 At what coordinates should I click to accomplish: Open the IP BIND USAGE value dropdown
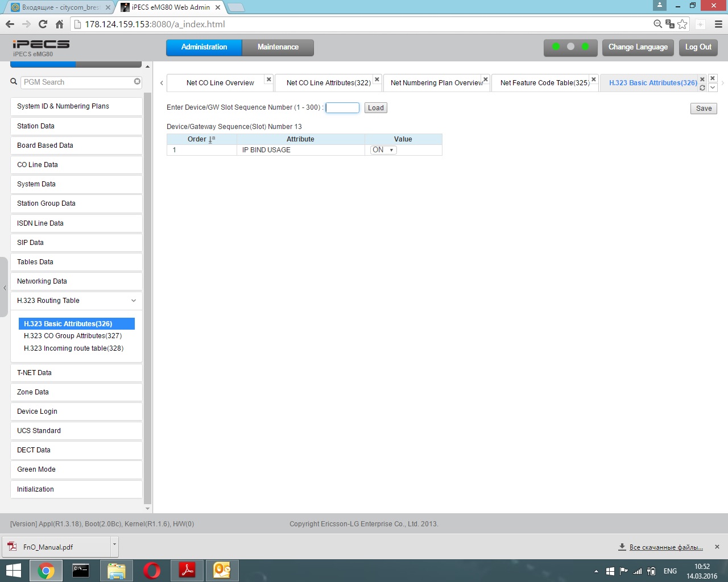tap(383, 150)
